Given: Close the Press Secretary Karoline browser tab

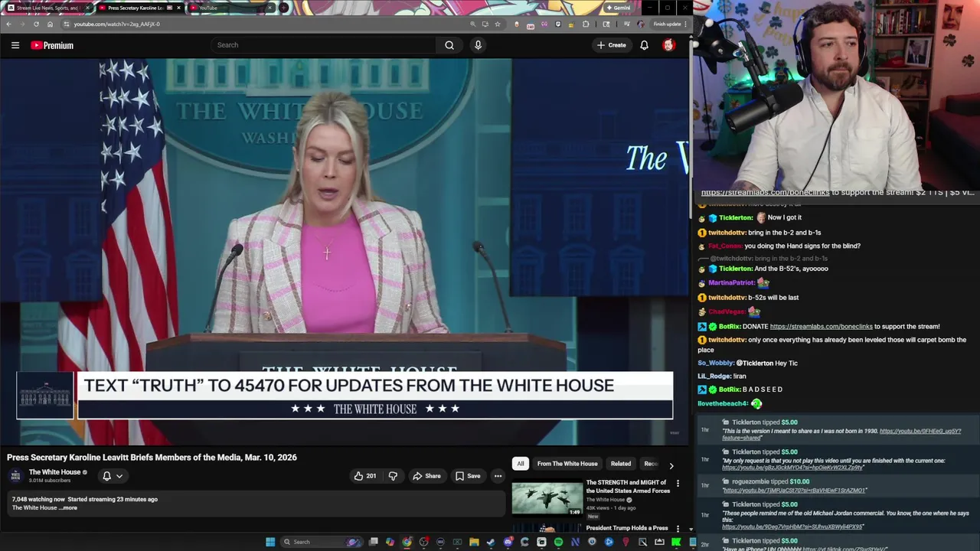Looking at the screenshot, I should (x=178, y=8).
